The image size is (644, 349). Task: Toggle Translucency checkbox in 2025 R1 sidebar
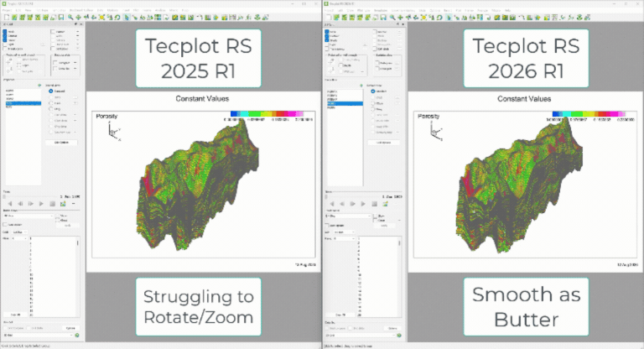pos(5,49)
